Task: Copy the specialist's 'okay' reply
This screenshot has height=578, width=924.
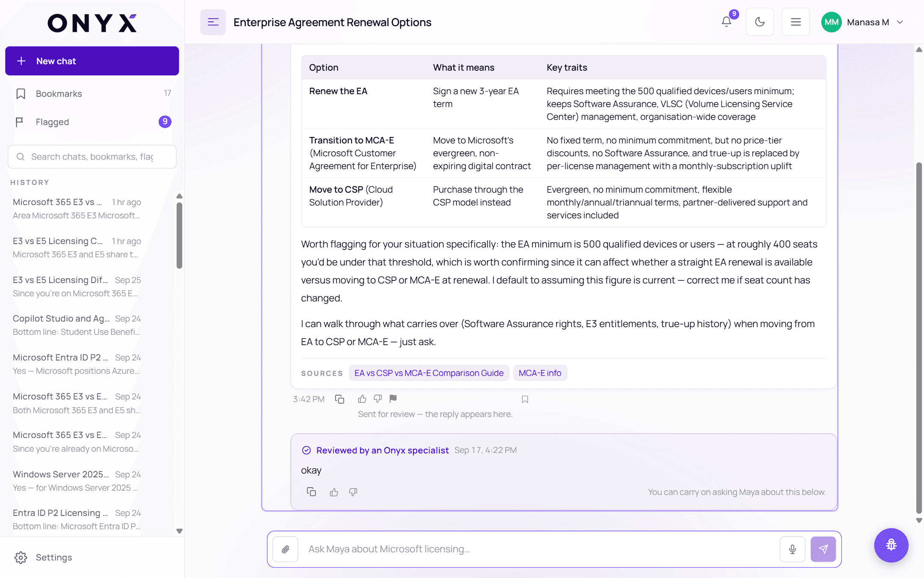Action: pyautogui.click(x=311, y=492)
